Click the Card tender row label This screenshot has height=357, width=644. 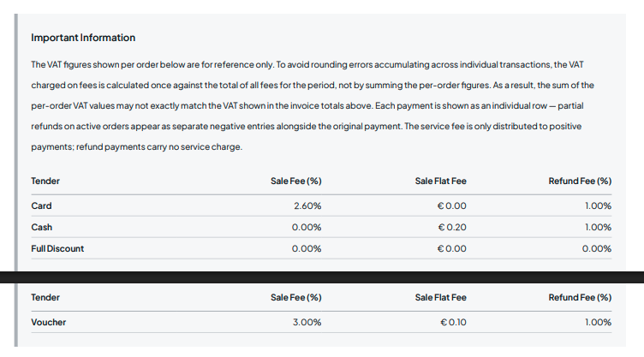41,206
